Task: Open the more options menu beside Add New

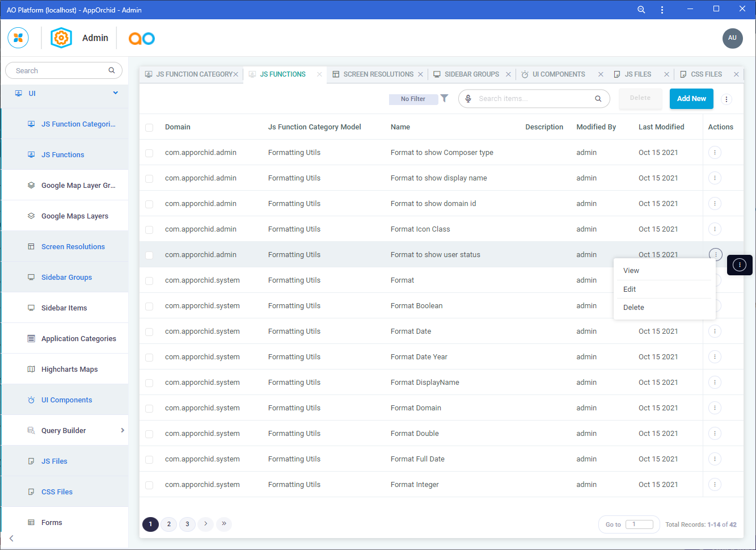Action: pyautogui.click(x=726, y=99)
